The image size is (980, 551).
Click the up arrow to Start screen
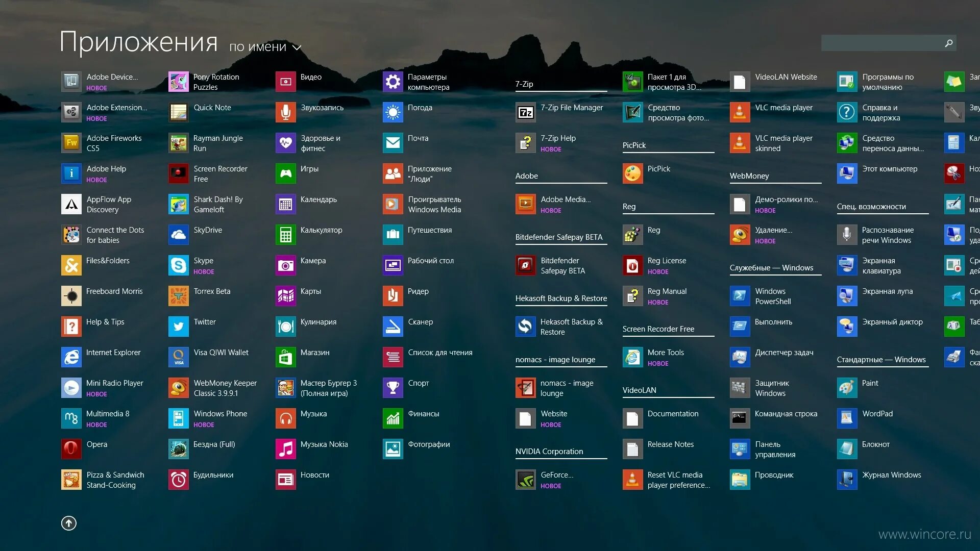[x=69, y=523]
